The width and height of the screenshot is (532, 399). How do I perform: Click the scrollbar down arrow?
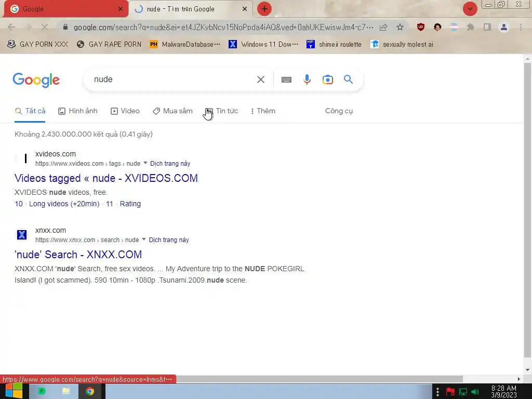pyautogui.click(x=527, y=370)
